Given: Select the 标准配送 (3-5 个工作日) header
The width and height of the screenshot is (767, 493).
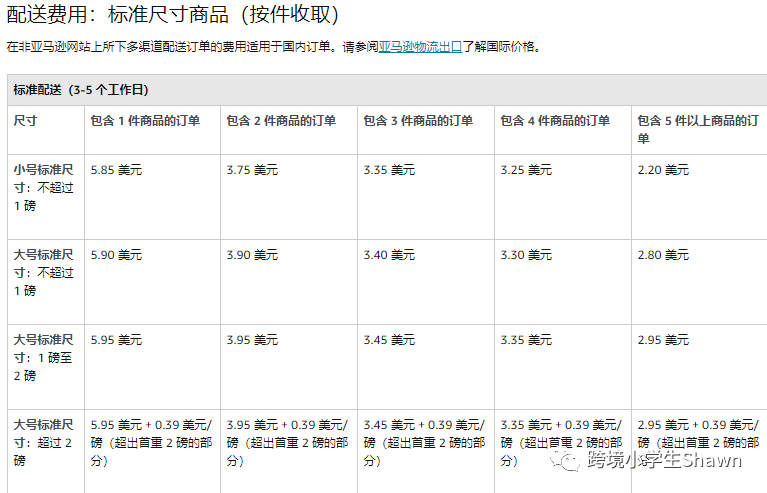Looking at the screenshot, I should 81,90.
